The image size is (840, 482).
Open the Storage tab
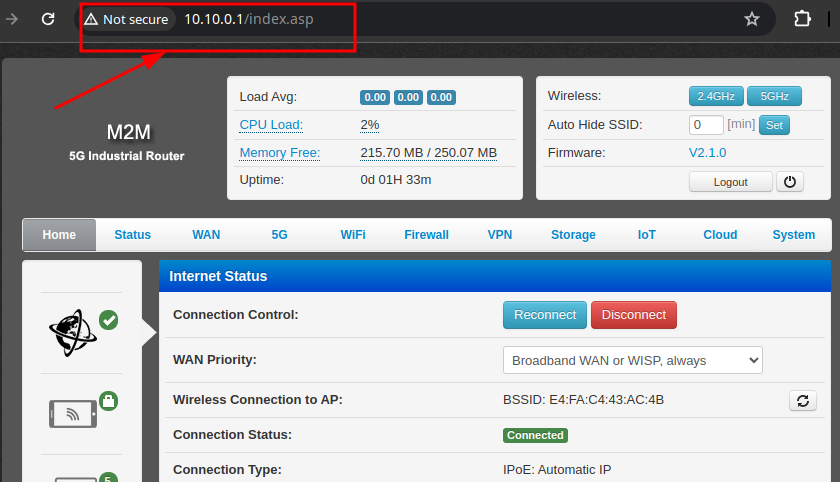pyautogui.click(x=573, y=235)
